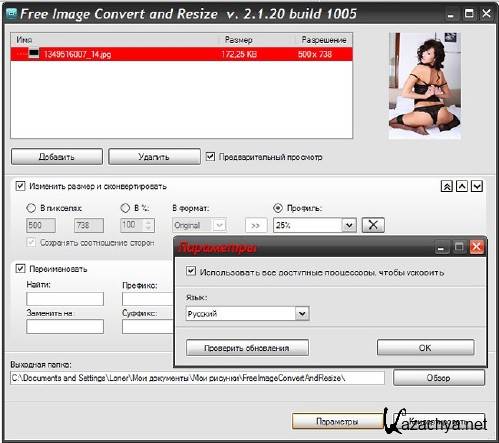Click the single up-arrow section icon

coord(462,186)
